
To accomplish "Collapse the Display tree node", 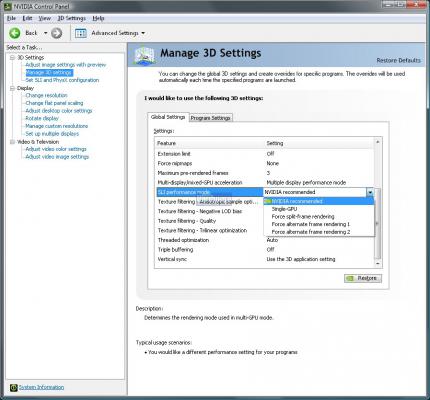I will point(13,88).
